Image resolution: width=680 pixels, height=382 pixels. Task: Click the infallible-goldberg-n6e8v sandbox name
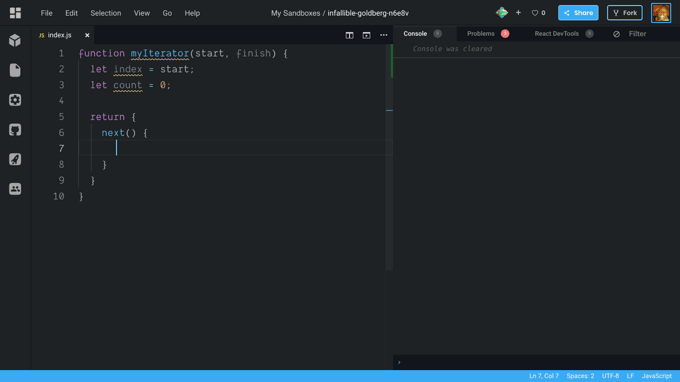tap(368, 13)
